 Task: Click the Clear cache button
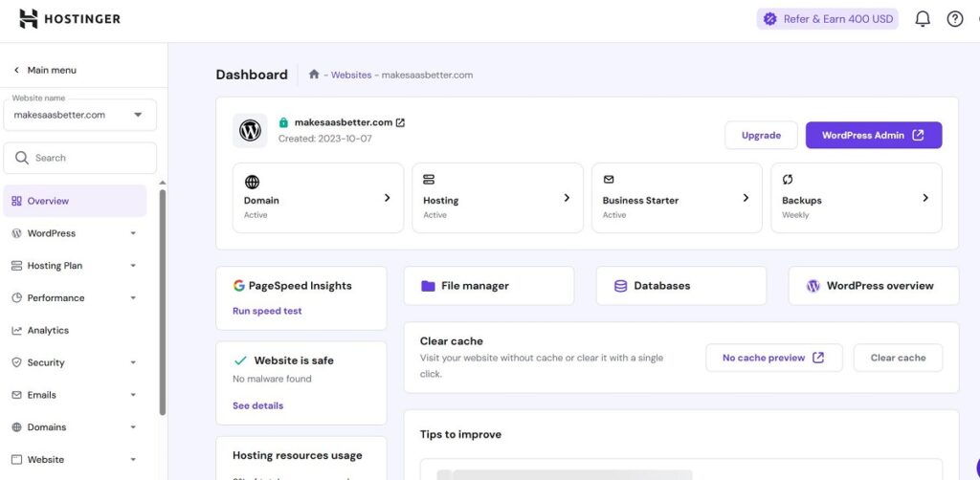coord(898,358)
